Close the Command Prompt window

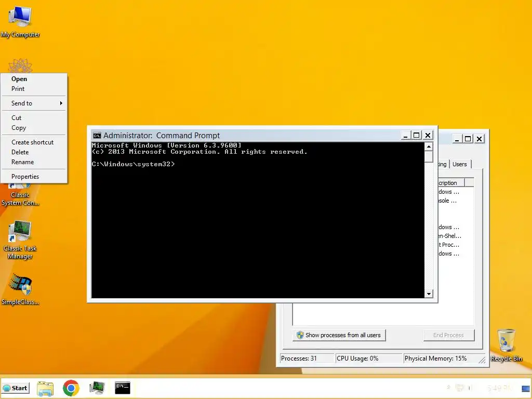point(428,136)
